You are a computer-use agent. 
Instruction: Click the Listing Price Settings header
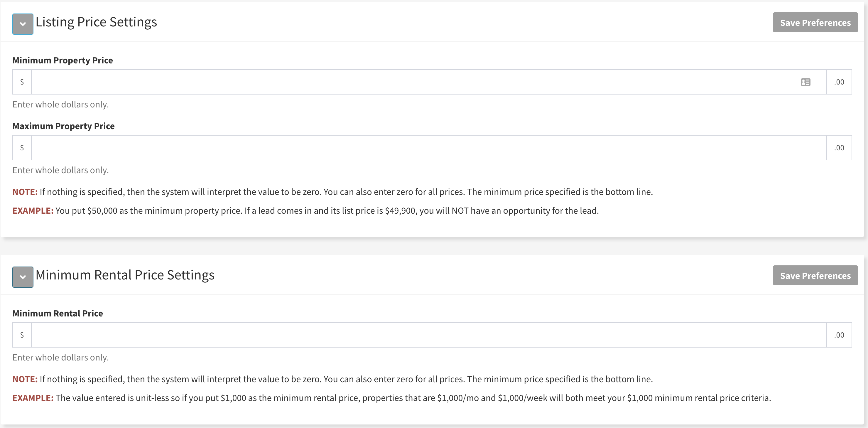click(96, 22)
